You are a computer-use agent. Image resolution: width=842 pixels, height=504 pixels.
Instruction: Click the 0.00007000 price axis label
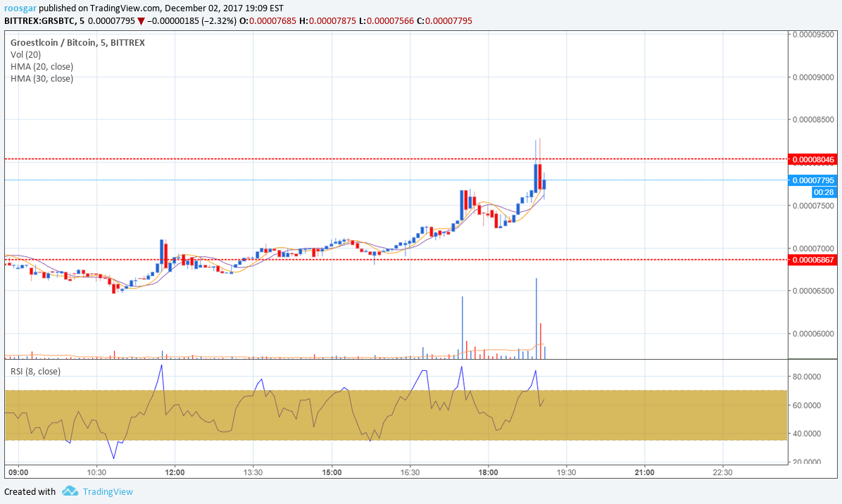point(814,248)
